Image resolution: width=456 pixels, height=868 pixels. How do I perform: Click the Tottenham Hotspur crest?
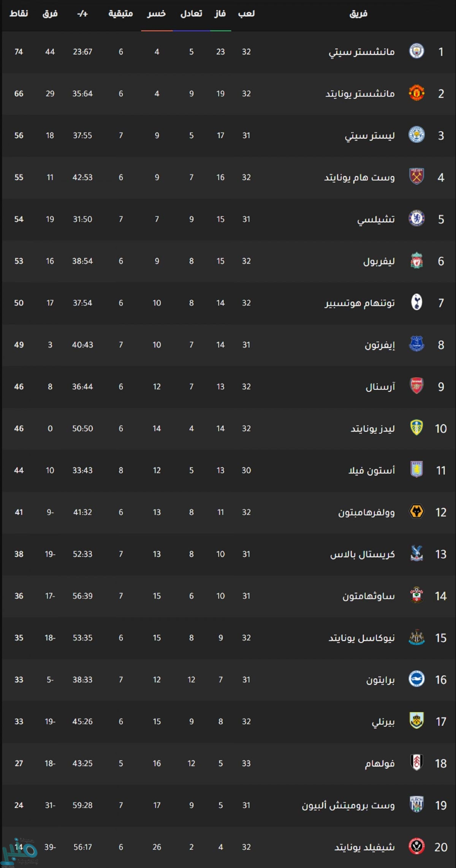point(416,302)
